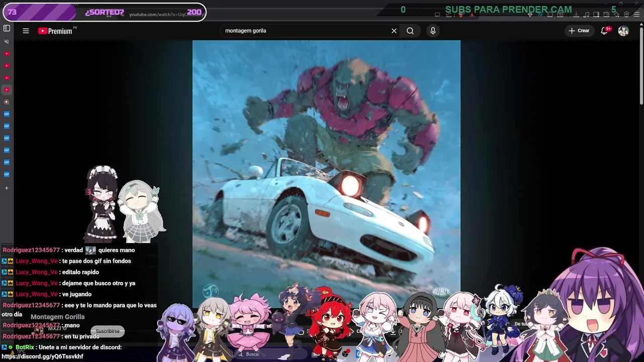Select the muted tab with crossed-out icon
Screen dimensions: 644x362
(7, 42)
